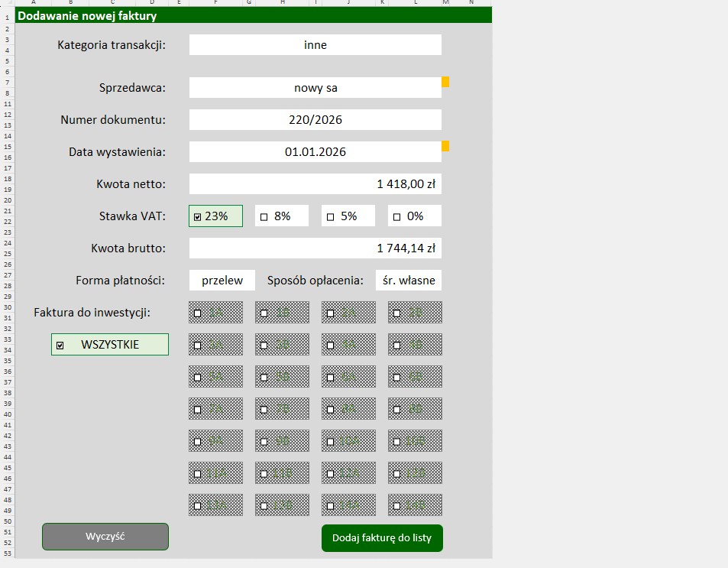
Task: Click the Dodaj fakturę do listy button
Action: 381,537
